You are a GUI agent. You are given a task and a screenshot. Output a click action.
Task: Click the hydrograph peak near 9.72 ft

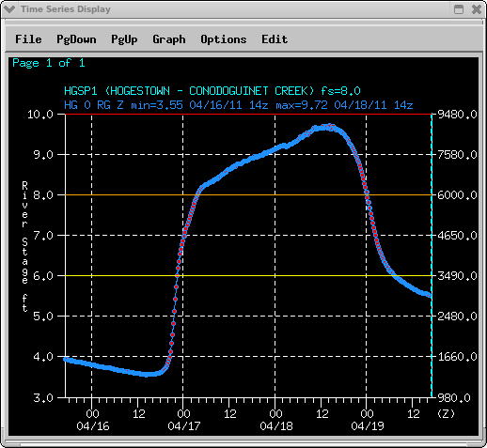coord(330,127)
